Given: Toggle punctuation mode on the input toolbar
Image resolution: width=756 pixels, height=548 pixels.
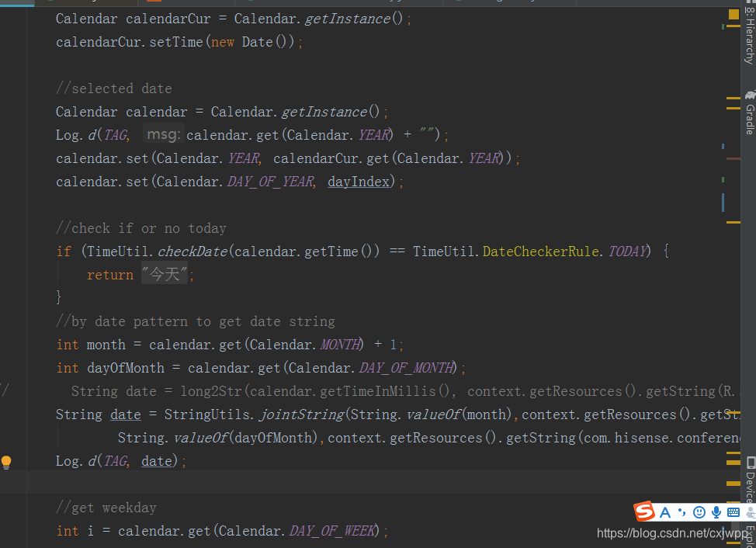Looking at the screenshot, I should 681,512.
